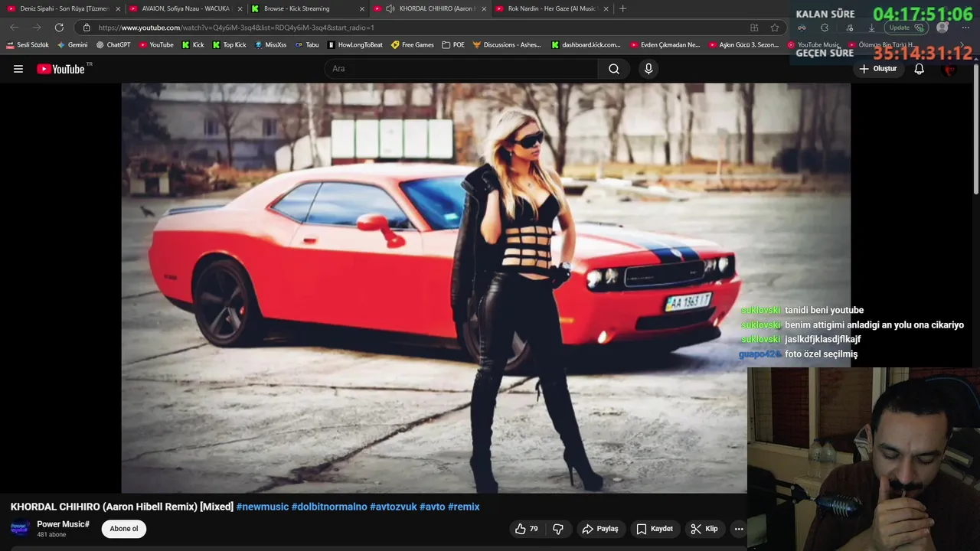
Task: Focus the Ara search field
Action: tap(462, 69)
